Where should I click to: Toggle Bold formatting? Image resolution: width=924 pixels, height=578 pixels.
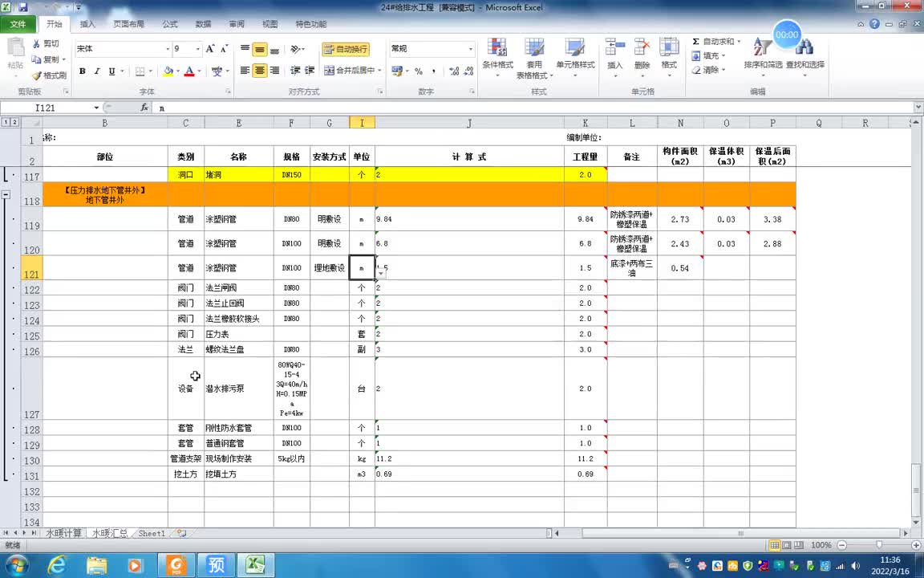point(83,71)
